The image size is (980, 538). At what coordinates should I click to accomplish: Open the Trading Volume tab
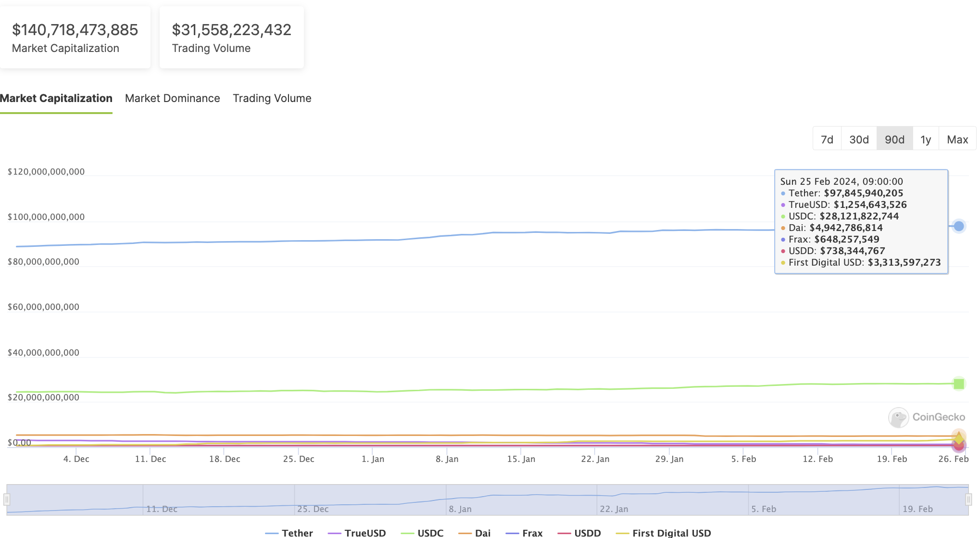tap(272, 98)
